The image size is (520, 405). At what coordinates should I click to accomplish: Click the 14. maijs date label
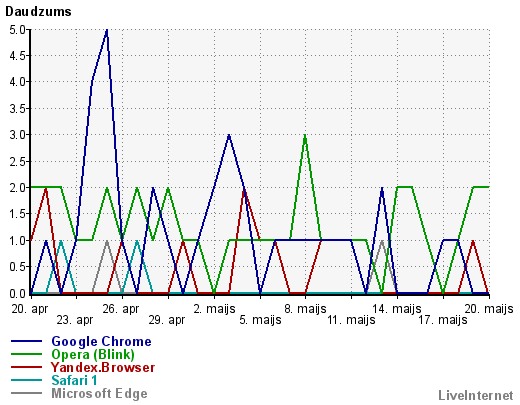(x=397, y=309)
